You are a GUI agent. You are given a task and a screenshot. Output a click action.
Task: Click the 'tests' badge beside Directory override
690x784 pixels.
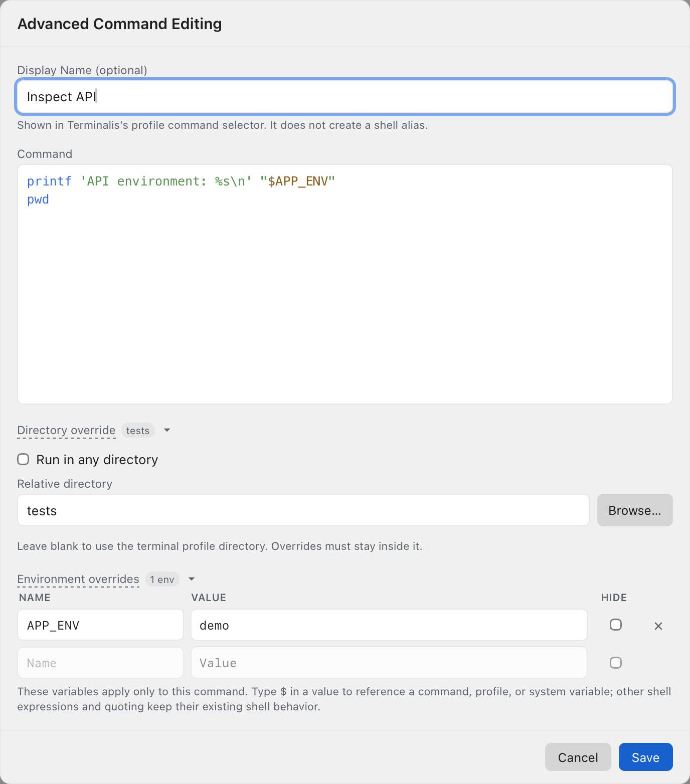138,431
